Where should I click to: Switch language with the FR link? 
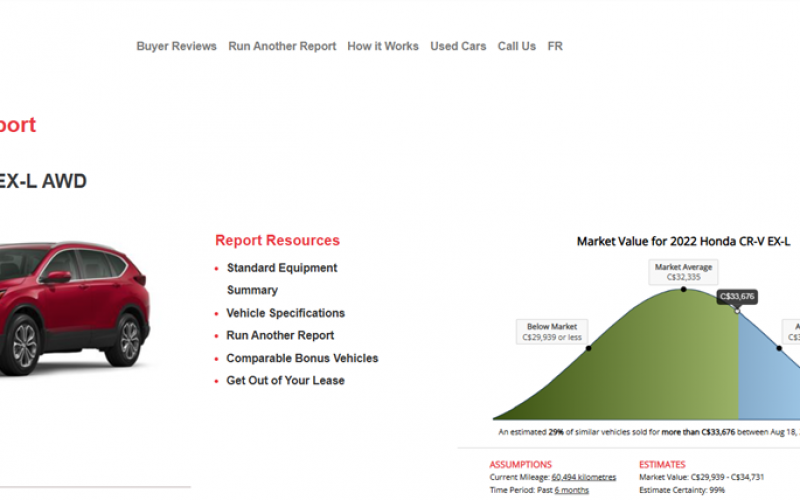tap(555, 46)
